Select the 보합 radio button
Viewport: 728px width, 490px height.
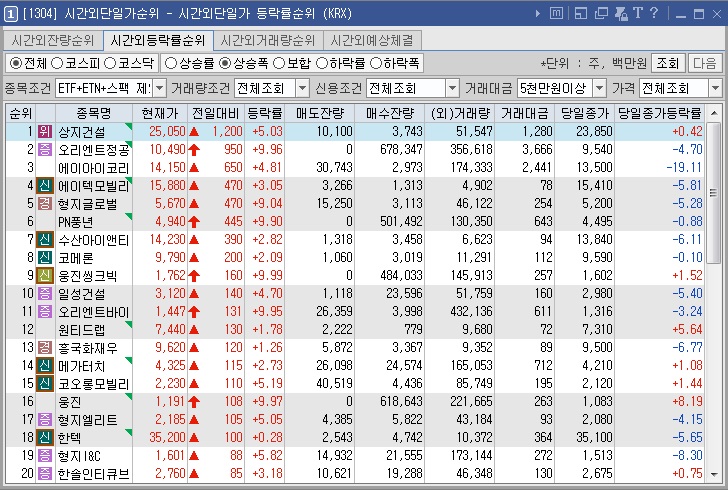(279, 63)
